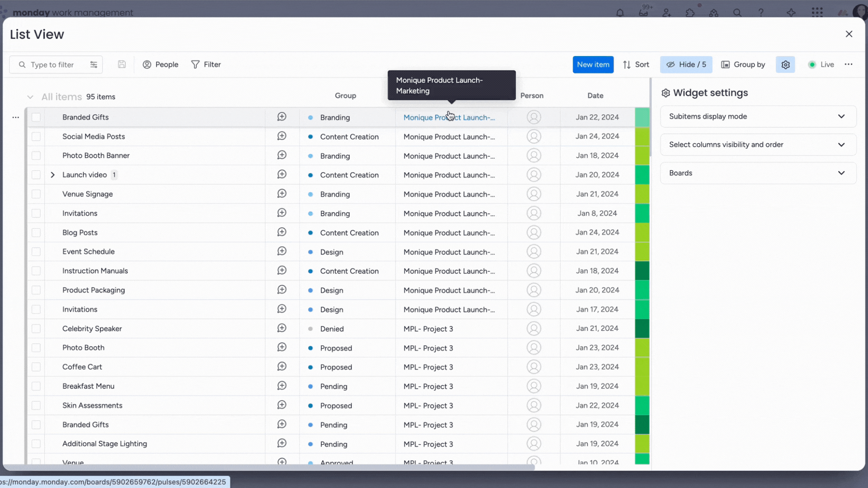Click status color cell for Photo Booth row
868x488 pixels.
[x=642, y=347]
